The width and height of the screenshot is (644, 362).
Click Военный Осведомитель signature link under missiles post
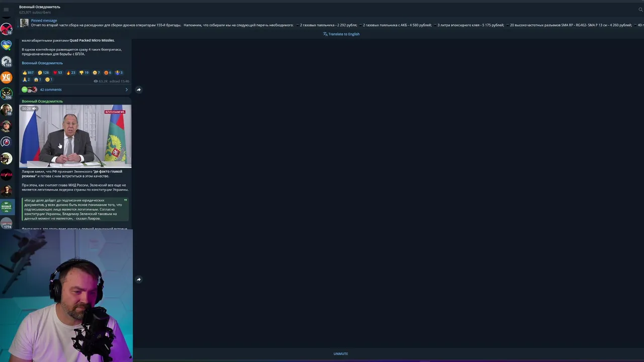point(42,63)
